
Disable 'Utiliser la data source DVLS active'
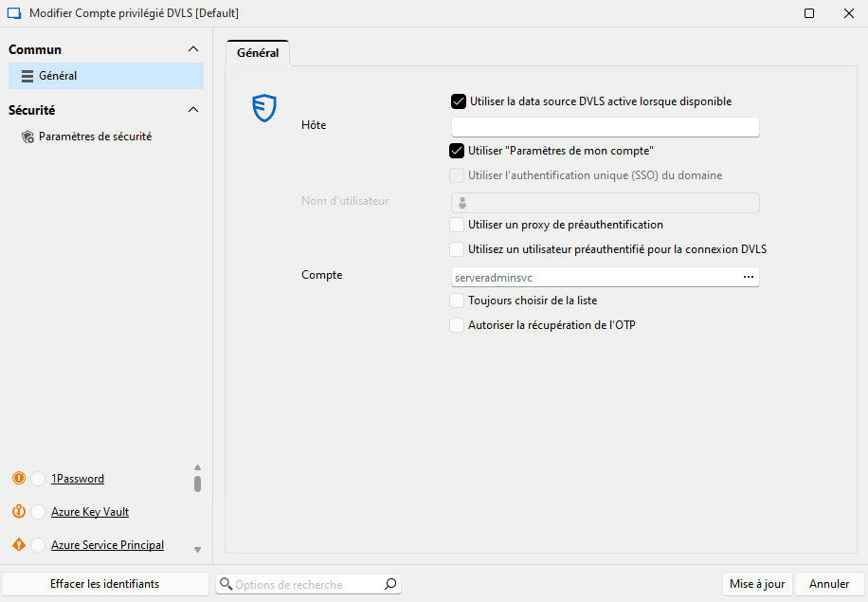point(458,101)
